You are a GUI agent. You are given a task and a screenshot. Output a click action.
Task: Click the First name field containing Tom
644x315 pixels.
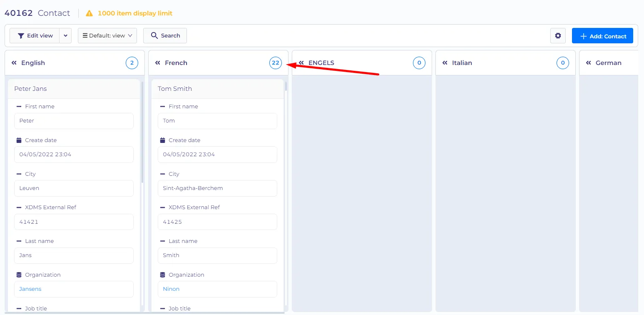pos(217,121)
